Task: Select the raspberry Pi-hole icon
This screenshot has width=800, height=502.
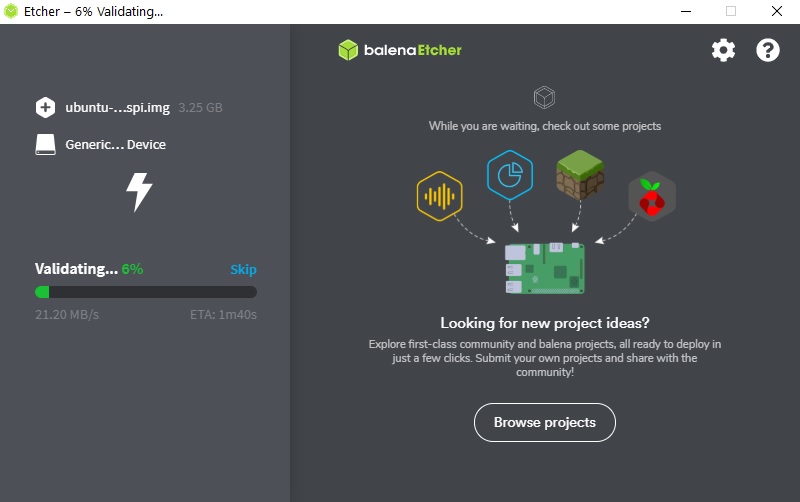Action: point(652,196)
